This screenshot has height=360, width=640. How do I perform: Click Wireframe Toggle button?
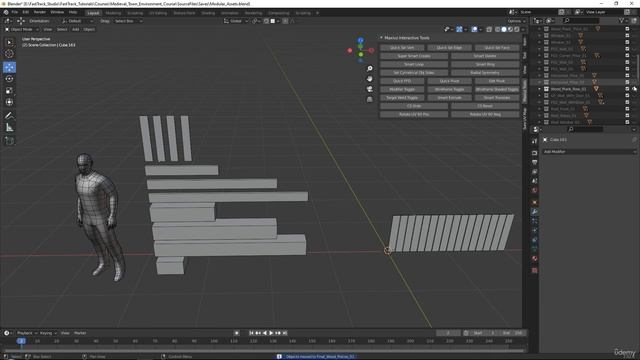[x=449, y=89]
